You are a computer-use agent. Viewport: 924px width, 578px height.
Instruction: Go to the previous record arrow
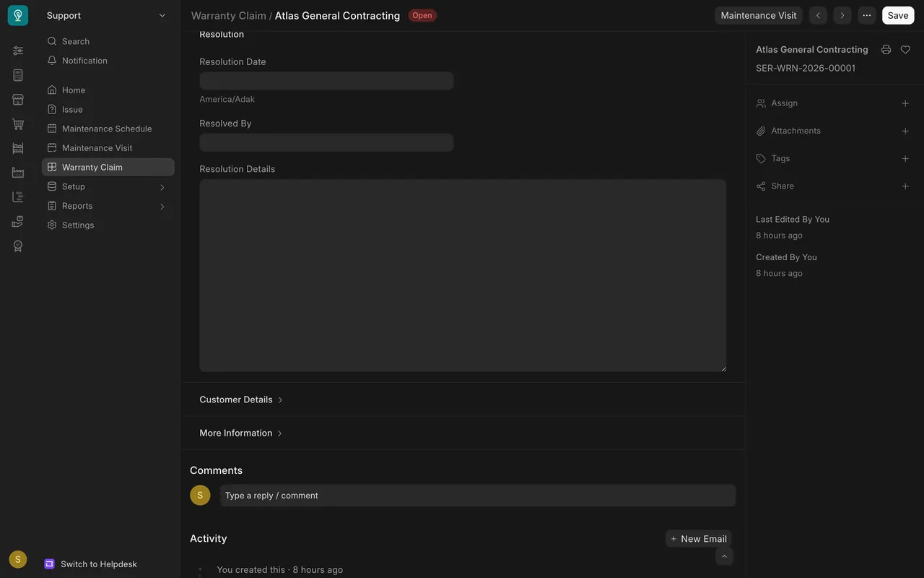[818, 15]
